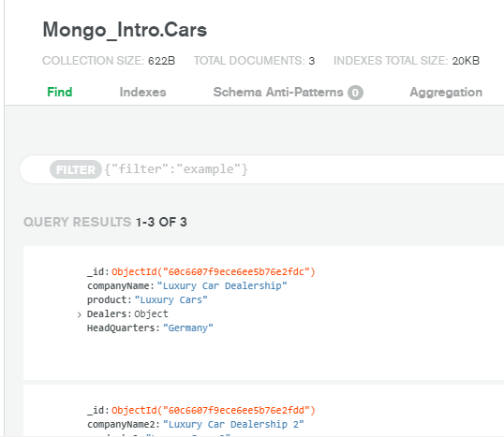Expand the Dealers Object field
Image resolution: width=504 pixels, height=437 pixels.
tap(80, 314)
